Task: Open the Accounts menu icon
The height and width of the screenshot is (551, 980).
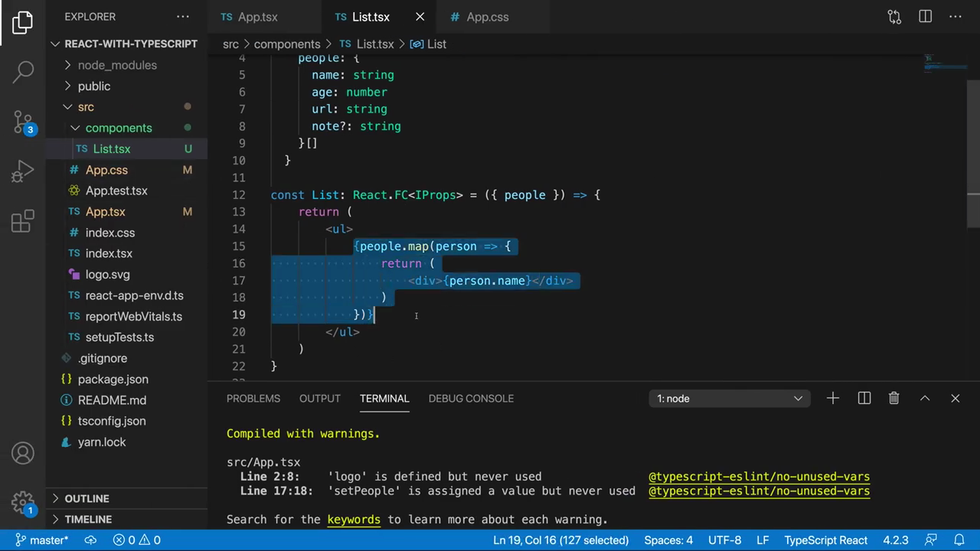Action: 23,453
